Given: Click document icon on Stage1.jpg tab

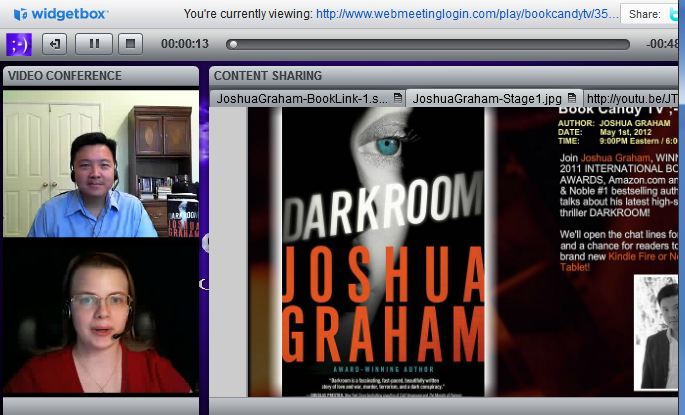Looking at the screenshot, I should (x=572, y=98).
